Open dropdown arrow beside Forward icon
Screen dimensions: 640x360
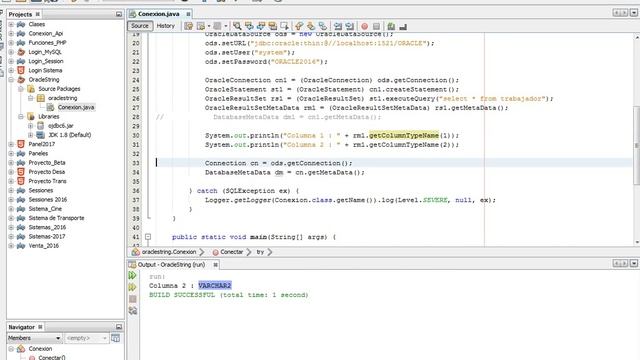click(209, 26)
